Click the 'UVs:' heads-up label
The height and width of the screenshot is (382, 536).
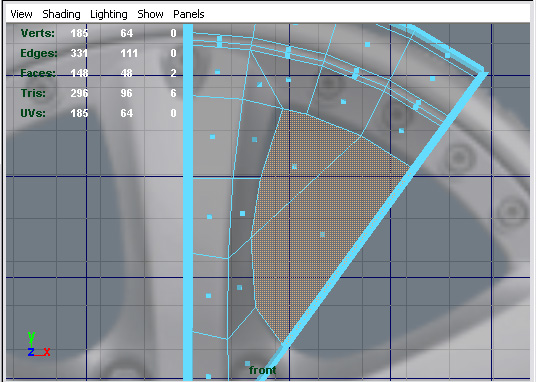tap(33, 113)
